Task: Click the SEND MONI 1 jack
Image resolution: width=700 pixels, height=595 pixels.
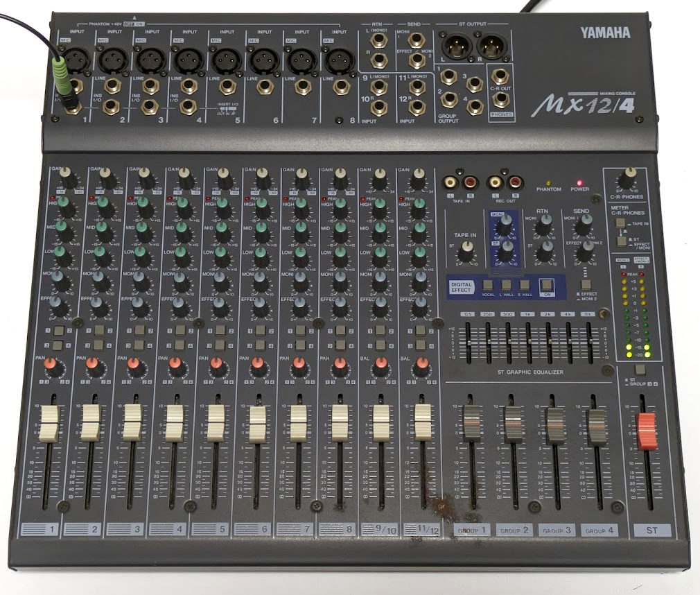Action: [417, 41]
